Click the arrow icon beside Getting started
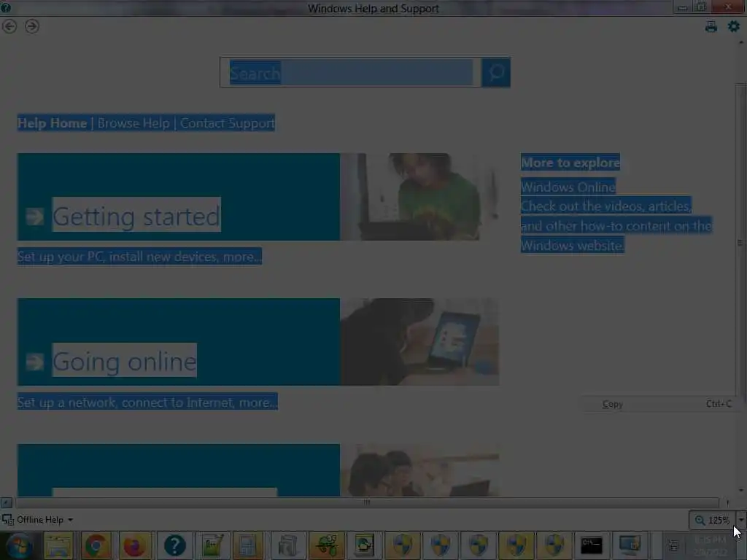The image size is (747, 560). pyautogui.click(x=35, y=217)
